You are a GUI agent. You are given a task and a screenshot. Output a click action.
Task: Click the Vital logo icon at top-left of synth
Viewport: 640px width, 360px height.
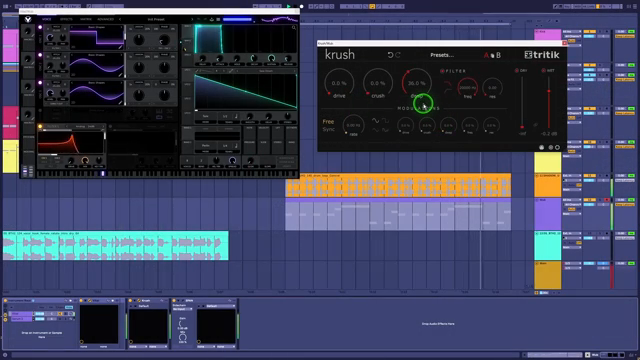[28, 19]
